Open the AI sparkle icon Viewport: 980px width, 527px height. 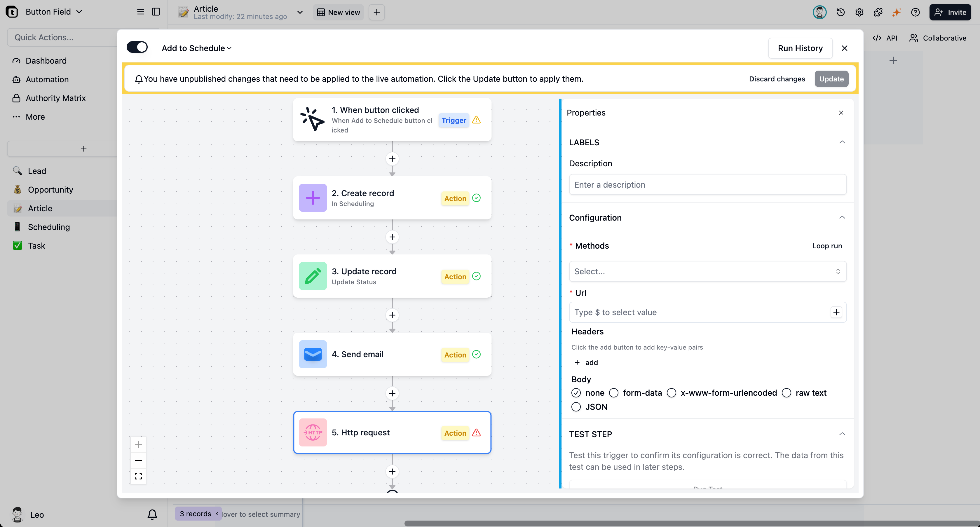[896, 12]
